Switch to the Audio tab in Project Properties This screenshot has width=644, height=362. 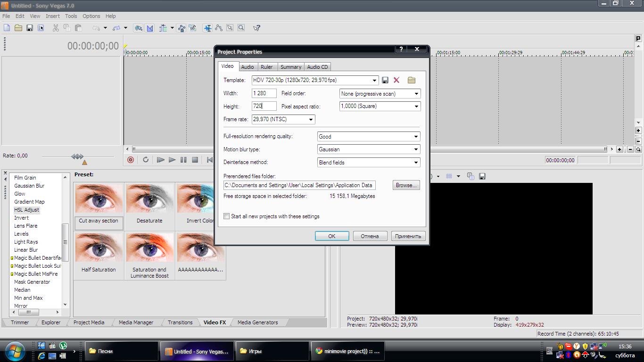[248, 67]
